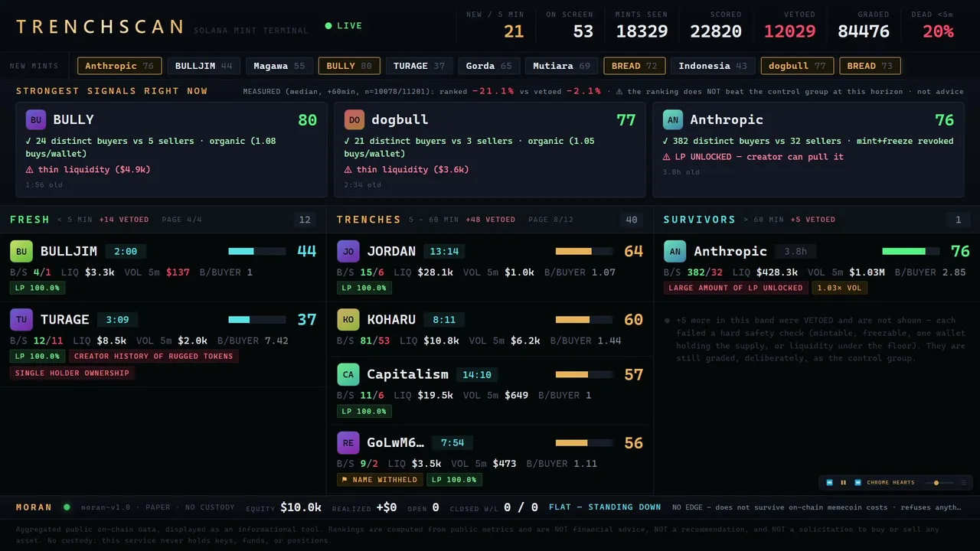This screenshot has height=551, width=980.
Task: Open the Magawa 55 mint chip
Action: point(279,66)
